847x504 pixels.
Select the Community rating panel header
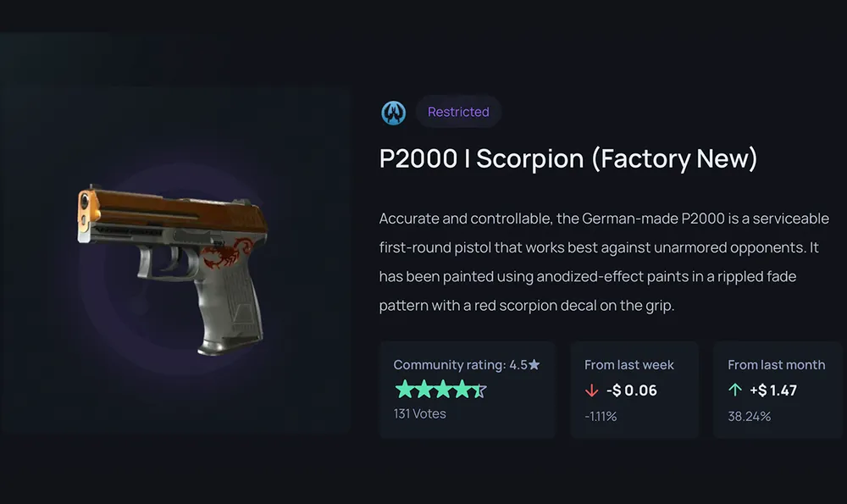467,364
